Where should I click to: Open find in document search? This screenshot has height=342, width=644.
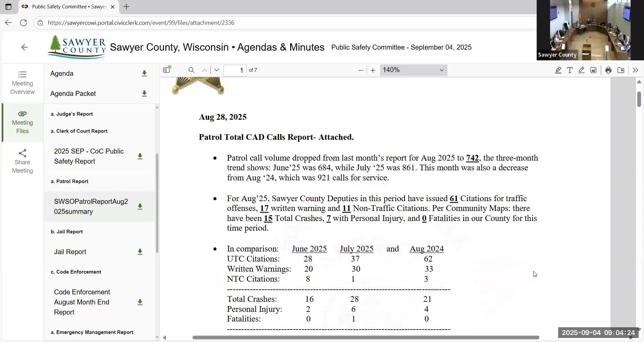pos(192,70)
